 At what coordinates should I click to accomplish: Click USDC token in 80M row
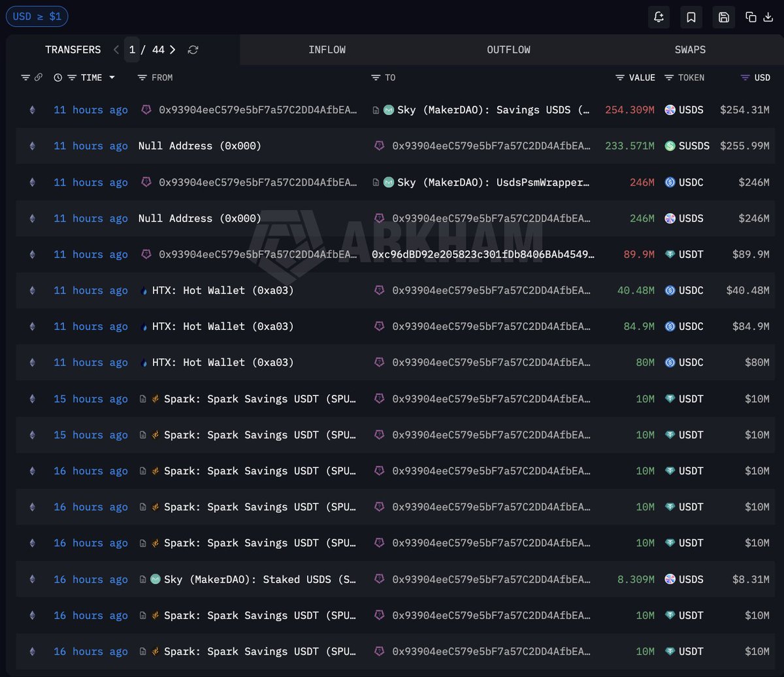(684, 362)
